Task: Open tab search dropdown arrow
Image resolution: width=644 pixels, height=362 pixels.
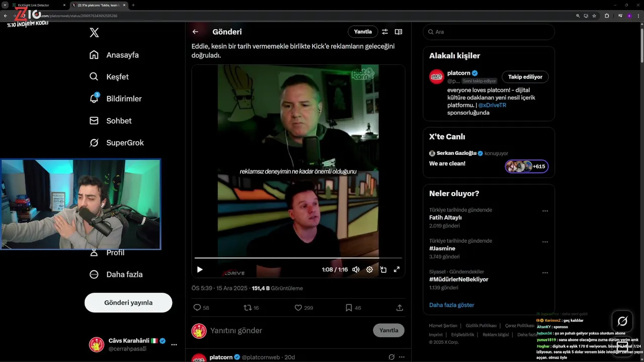Action: click(4, 5)
